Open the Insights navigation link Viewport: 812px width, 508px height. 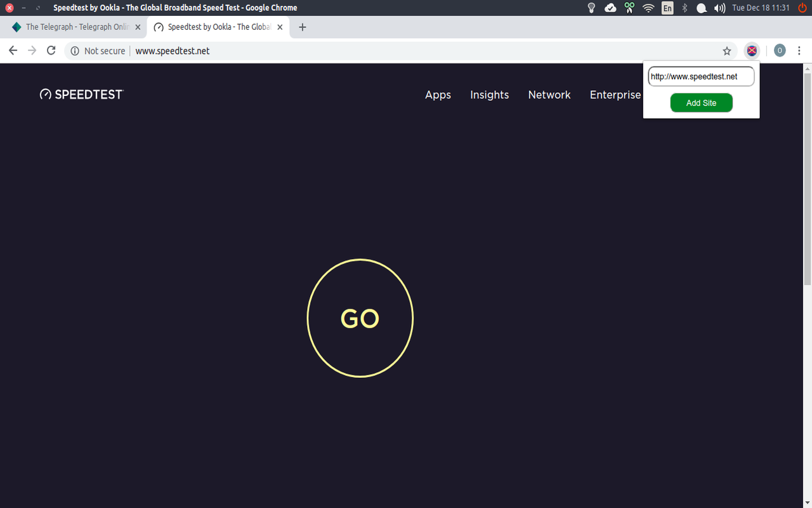(489, 95)
